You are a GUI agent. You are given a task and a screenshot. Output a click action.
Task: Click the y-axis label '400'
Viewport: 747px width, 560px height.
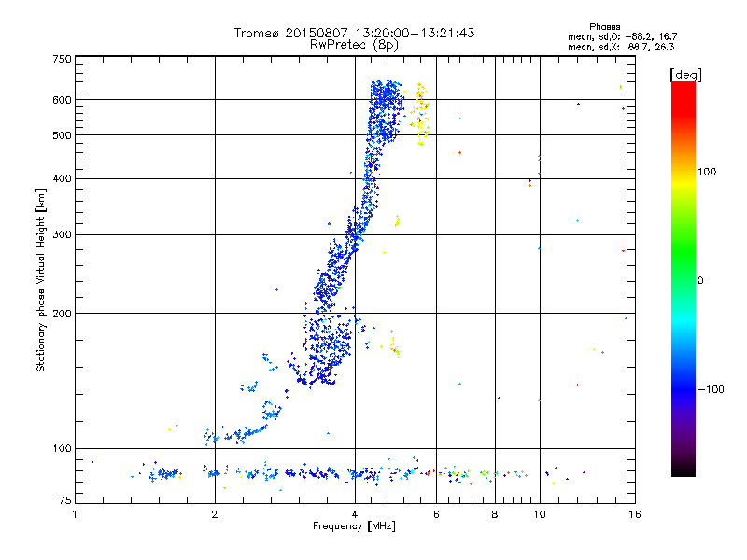63,179
